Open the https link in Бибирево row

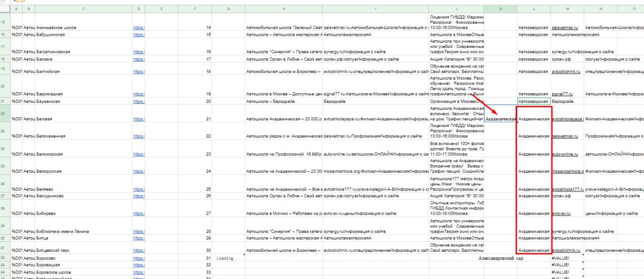pyautogui.click(x=139, y=214)
